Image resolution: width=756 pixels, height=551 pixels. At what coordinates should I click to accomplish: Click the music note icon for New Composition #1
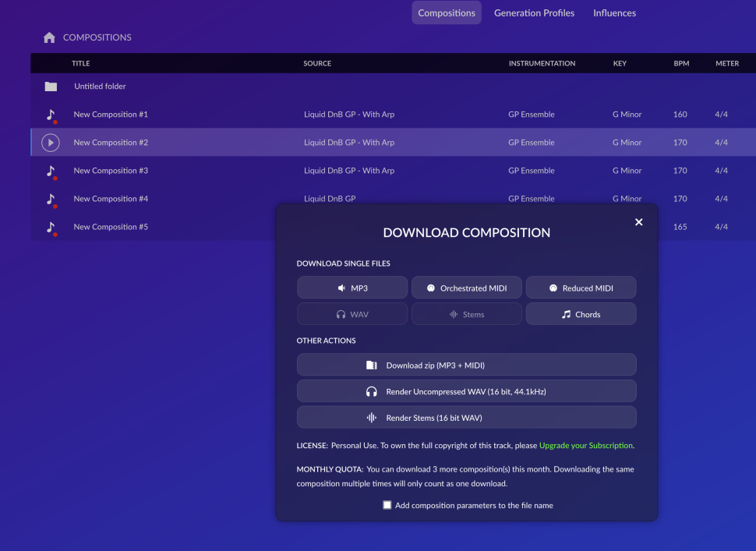pos(51,115)
